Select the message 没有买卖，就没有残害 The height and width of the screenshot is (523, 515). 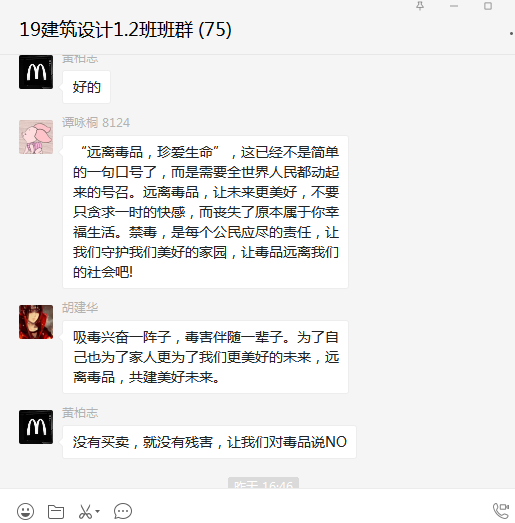tap(209, 442)
